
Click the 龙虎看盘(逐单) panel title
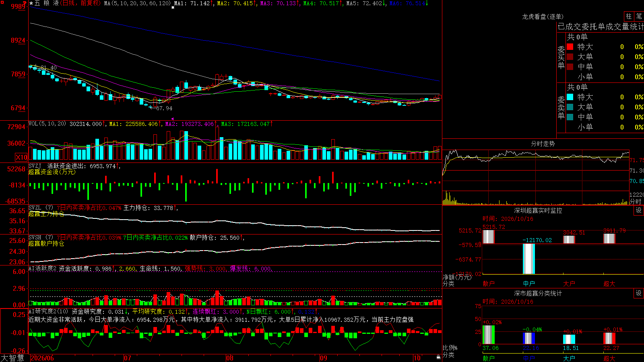[x=543, y=16]
